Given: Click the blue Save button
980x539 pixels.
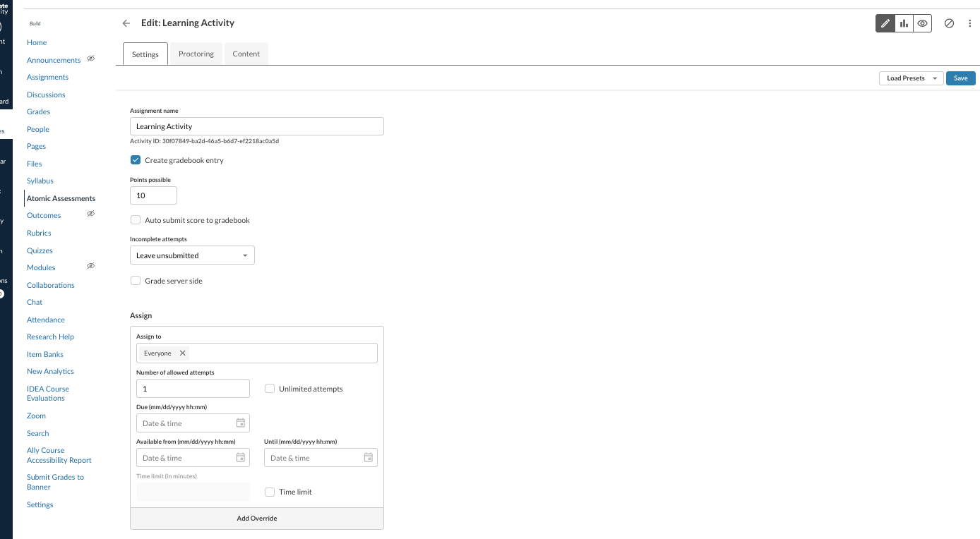Looking at the screenshot, I should [960, 78].
